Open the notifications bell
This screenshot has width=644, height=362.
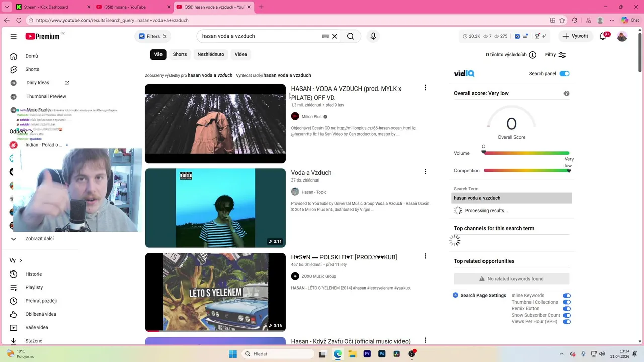coord(603,36)
